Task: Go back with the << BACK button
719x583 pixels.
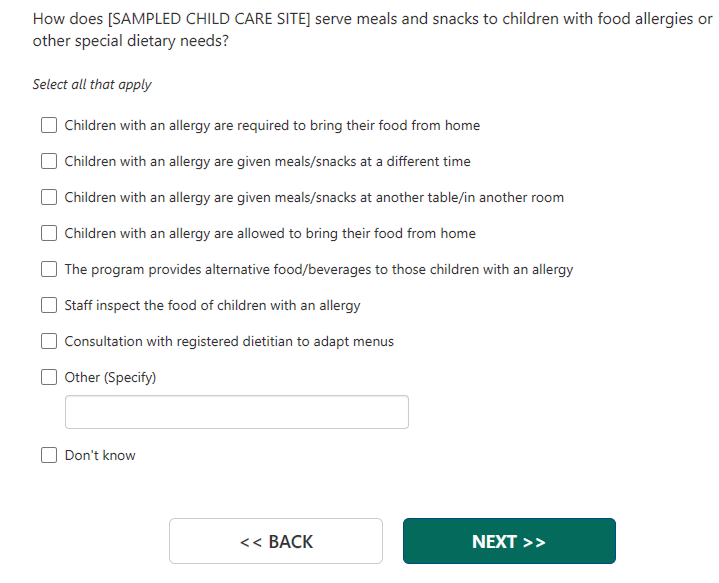Action: pos(276,541)
